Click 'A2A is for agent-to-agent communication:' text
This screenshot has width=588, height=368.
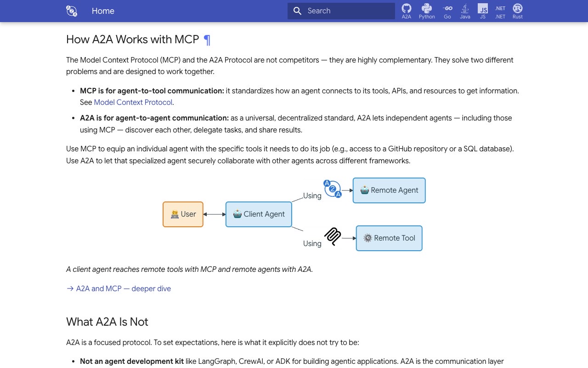(x=154, y=118)
